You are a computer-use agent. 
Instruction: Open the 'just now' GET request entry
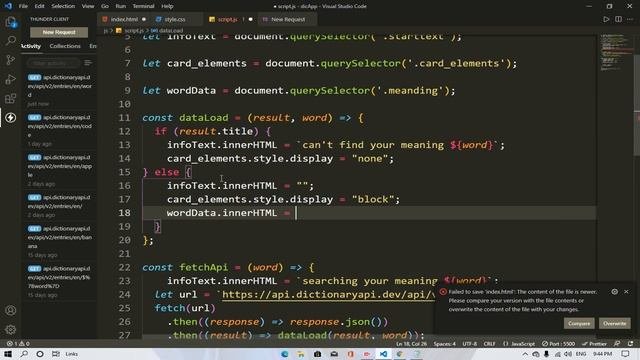tap(60, 90)
